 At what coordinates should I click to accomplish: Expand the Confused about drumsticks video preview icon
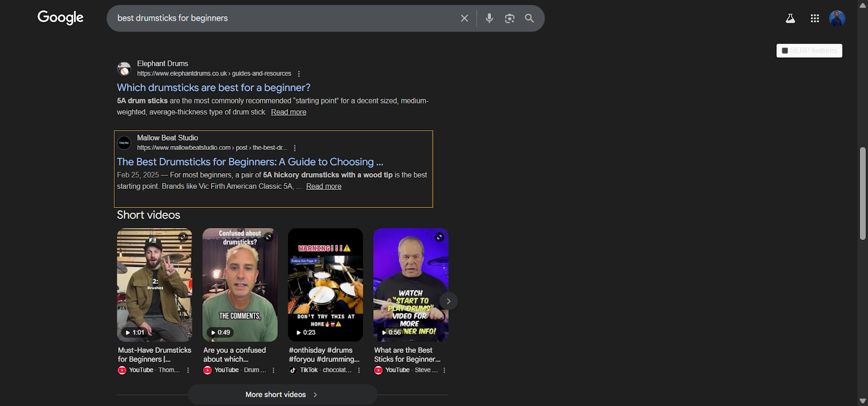pos(269,237)
